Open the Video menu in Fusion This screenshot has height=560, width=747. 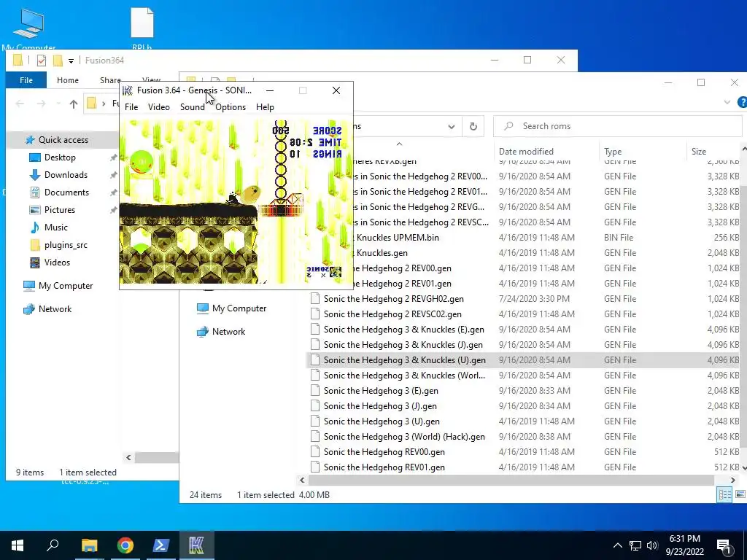click(x=158, y=107)
